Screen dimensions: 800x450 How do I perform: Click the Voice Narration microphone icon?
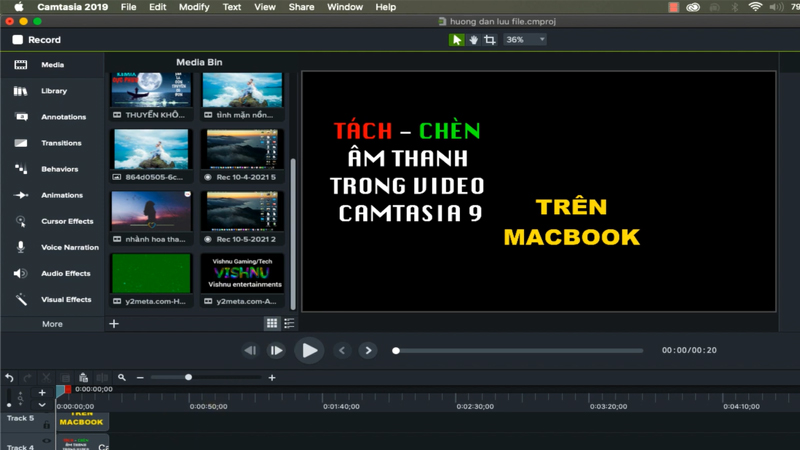[x=20, y=247]
